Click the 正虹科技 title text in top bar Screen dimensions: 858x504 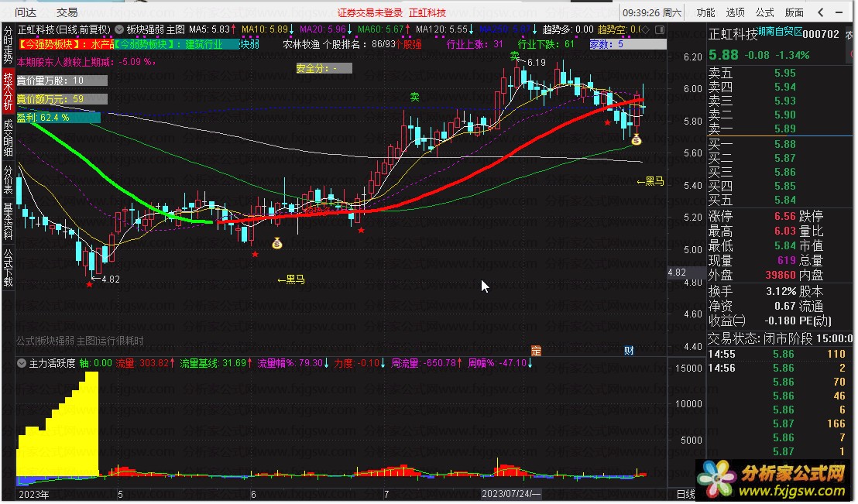[x=427, y=12]
